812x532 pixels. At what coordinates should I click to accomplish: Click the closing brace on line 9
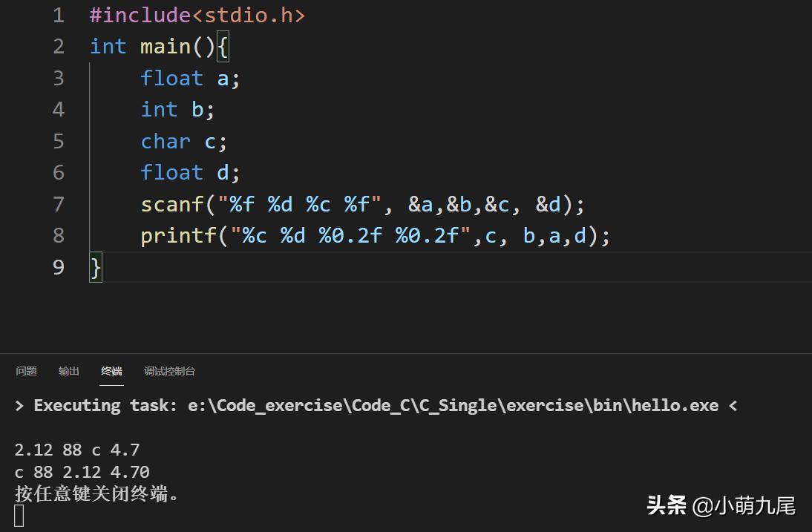pos(96,268)
